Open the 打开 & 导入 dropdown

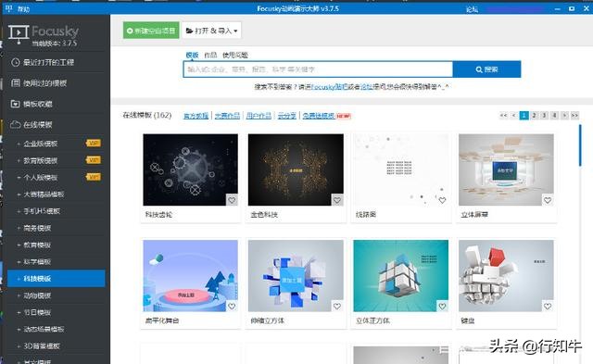coord(211,31)
